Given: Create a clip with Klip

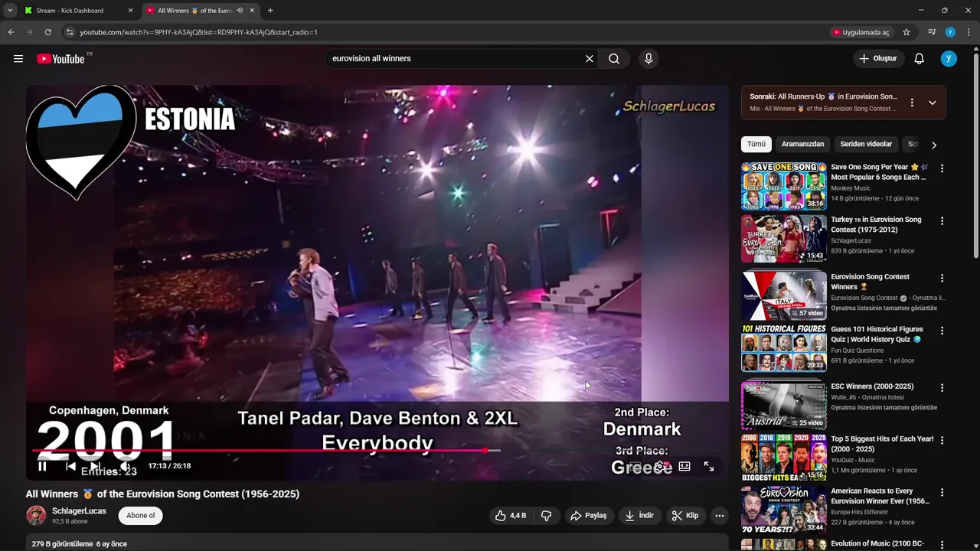Looking at the screenshot, I should click(685, 516).
